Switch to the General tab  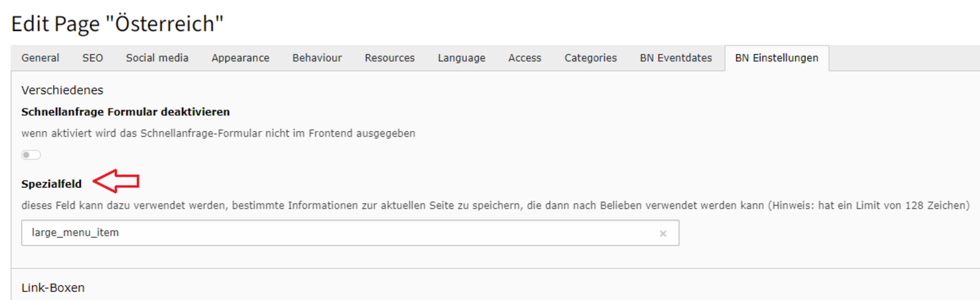[x=40, y=58]
